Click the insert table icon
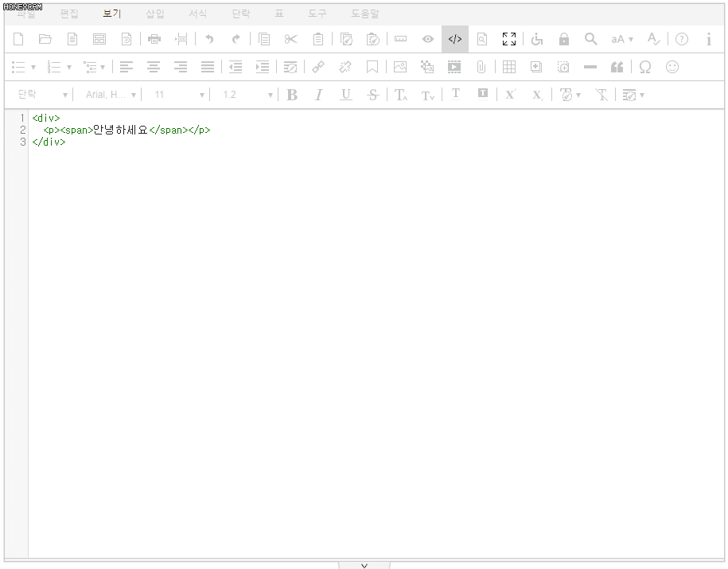The image size is (728, 569). point(509,67)
